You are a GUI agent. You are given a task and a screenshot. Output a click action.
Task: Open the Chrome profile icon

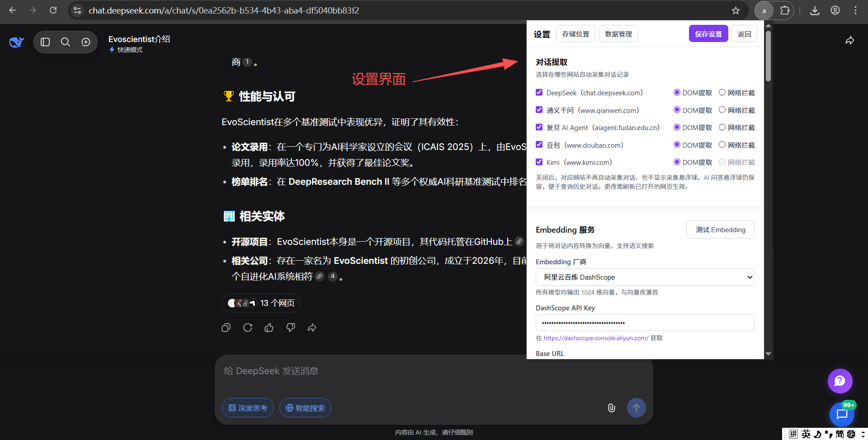tap(835, 10)
